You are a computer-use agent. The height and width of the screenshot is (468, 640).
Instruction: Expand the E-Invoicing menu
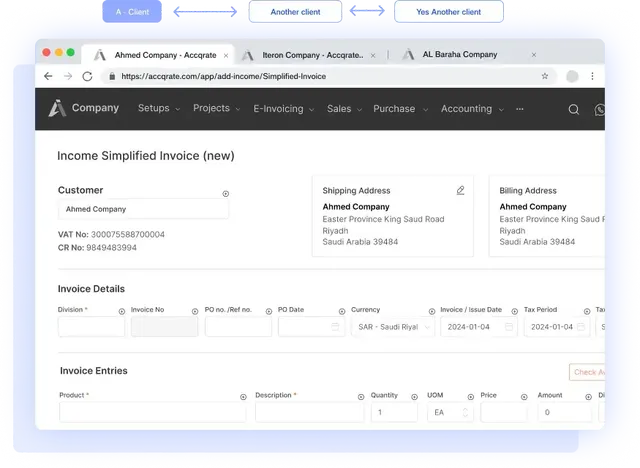[284, 109]
